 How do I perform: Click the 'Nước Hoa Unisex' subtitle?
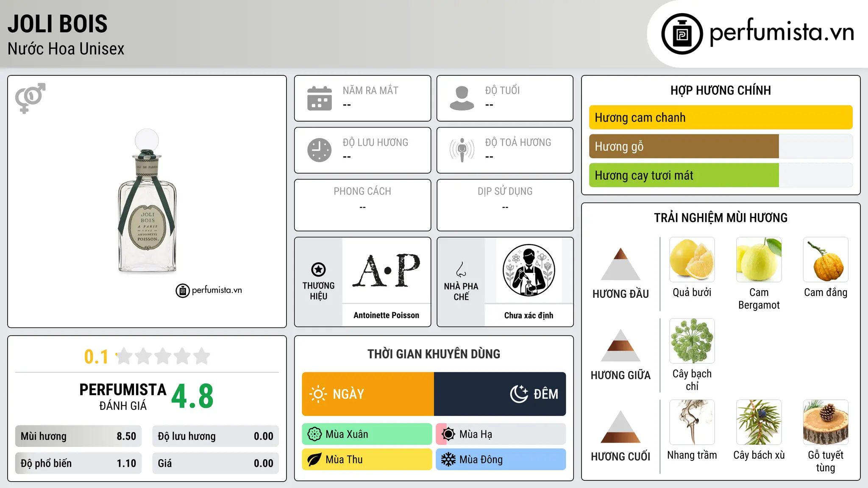(x=66, y=49)
